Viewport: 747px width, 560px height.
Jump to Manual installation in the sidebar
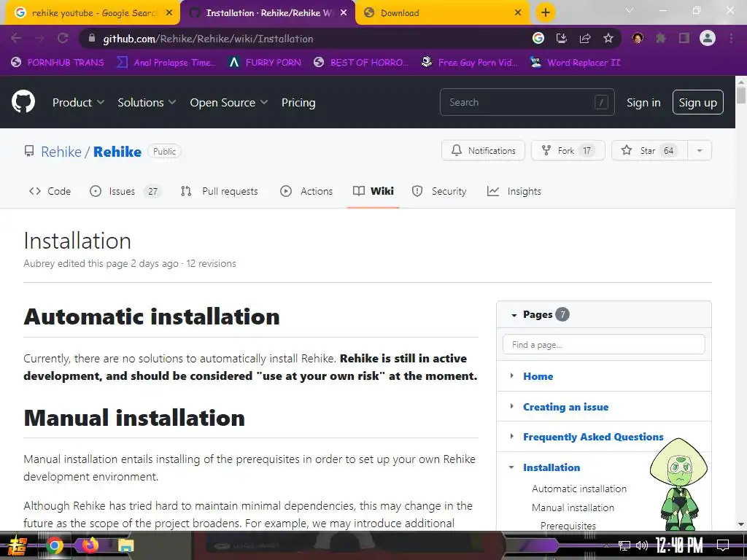pos(573,507)
